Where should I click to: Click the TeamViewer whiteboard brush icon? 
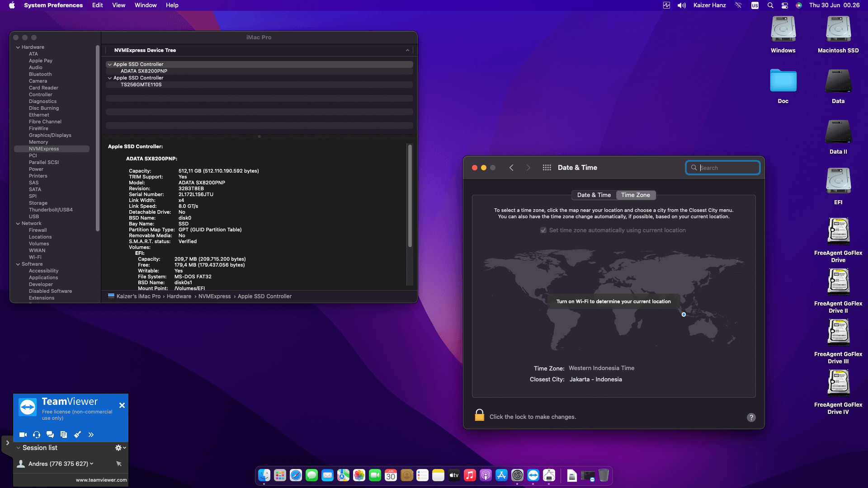77,435
